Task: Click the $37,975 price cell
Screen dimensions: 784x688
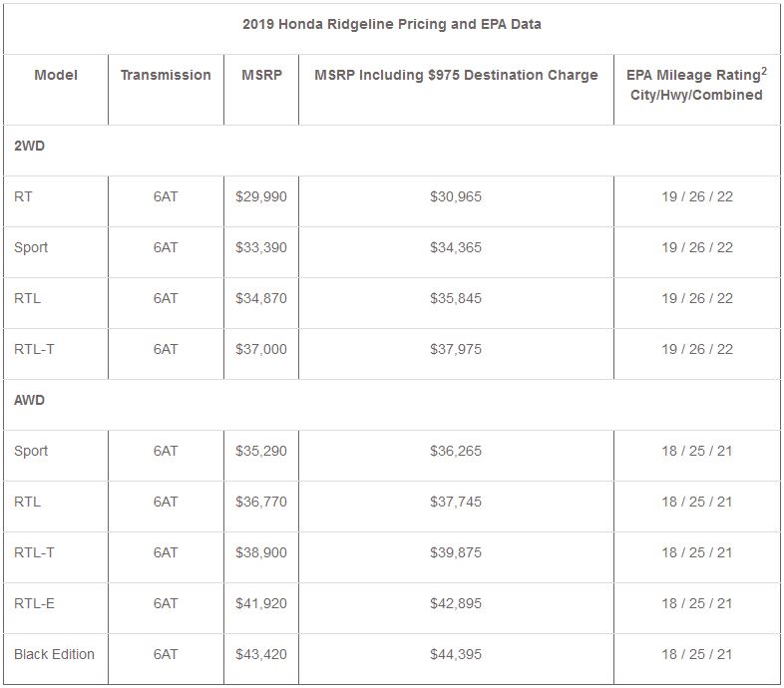Action: pyautogui.click(x=456, y=349)
